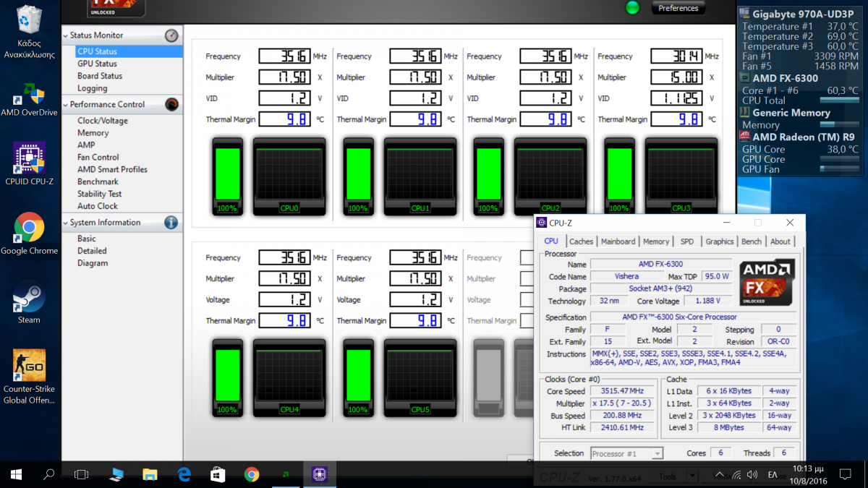The width and height of the screenshot is (868, 488).
Task: Open the volume tray icon
Action: 754,474
